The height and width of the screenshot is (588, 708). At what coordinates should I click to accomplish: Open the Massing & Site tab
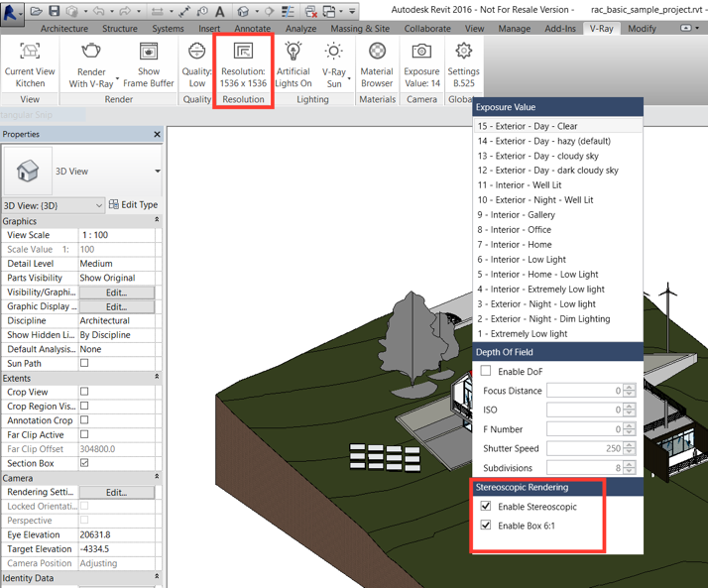click(x=360, y=29)
